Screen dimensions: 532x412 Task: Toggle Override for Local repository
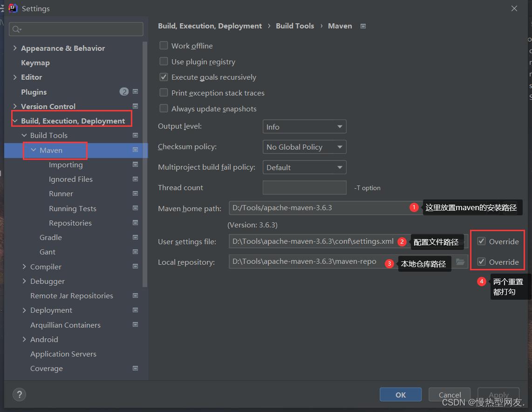tap(481, 261)
